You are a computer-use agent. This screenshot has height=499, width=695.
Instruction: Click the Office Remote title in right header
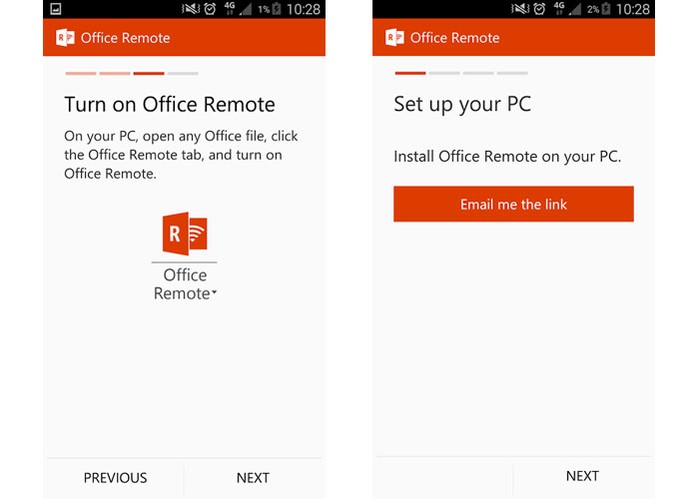pos(455,38)
